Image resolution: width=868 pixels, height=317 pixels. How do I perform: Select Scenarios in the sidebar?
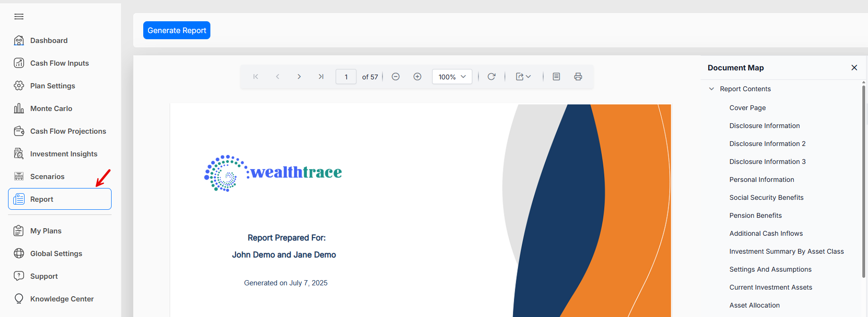[47, 177]
